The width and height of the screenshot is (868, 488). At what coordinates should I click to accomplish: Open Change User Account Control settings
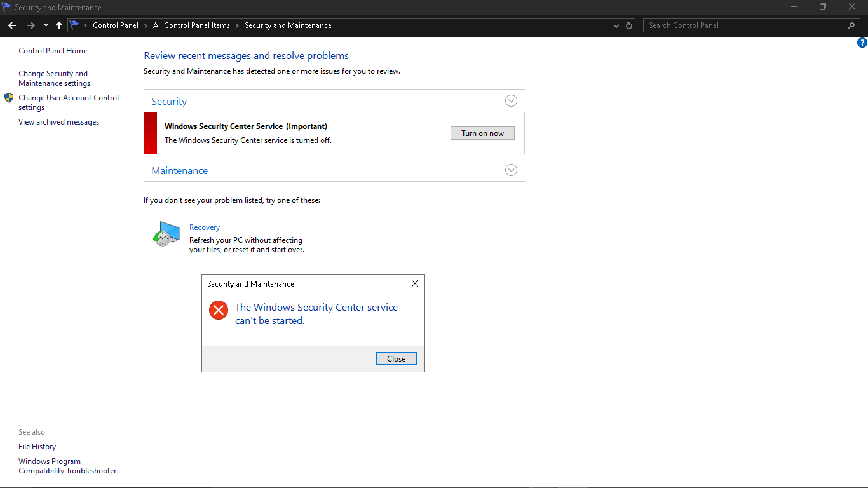point(69,102)
